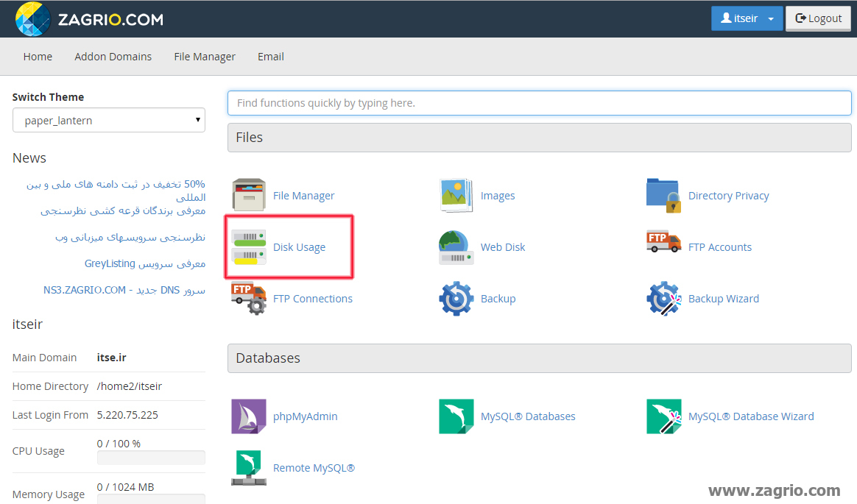Click the File Manager cabinet icon
The width and height of the screenshot is (857, 504).
click(249, 195)
